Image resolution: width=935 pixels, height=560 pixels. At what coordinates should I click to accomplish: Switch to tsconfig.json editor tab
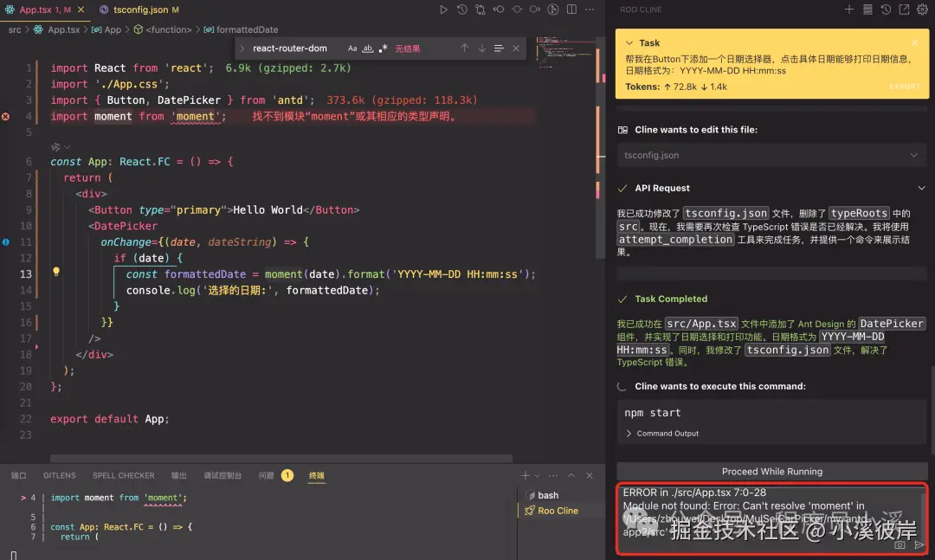(139, 10)
